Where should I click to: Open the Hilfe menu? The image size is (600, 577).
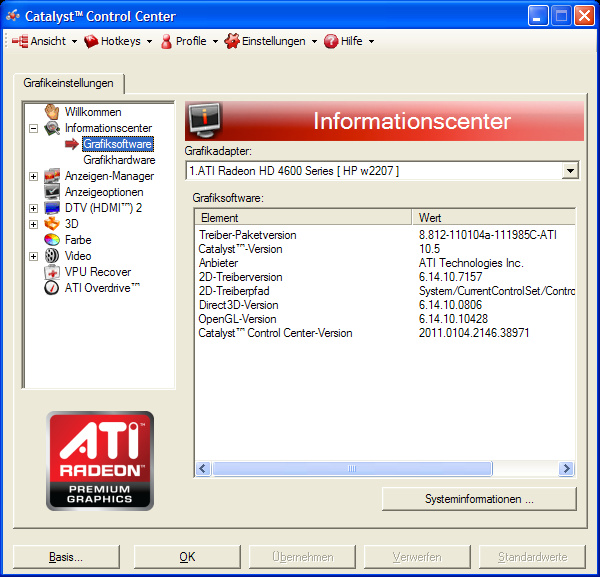click(351, 41)
